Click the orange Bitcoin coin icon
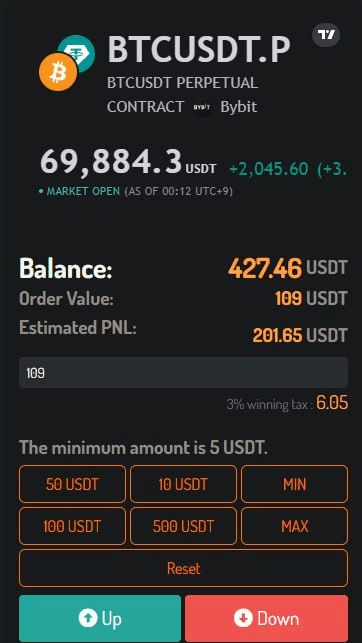This screenshot has height=643, width=362. [x=58, y=72]
